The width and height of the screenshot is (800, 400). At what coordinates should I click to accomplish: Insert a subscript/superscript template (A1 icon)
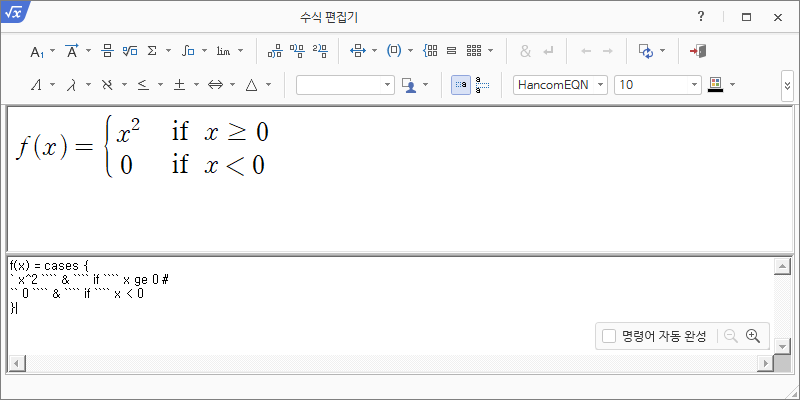click(37, 51)
